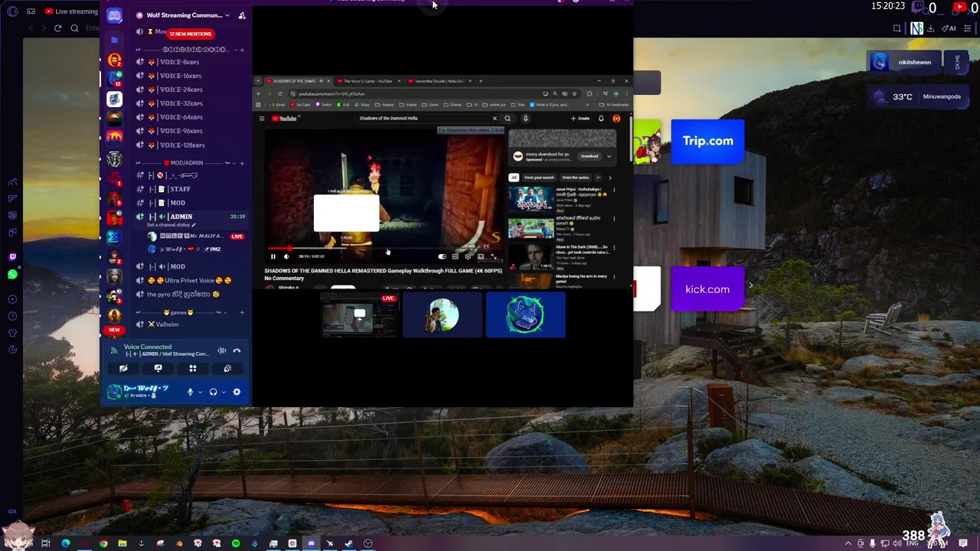Expand the Wolf Streaming Community server menu
980x551 pixels.
coord(227,15)
